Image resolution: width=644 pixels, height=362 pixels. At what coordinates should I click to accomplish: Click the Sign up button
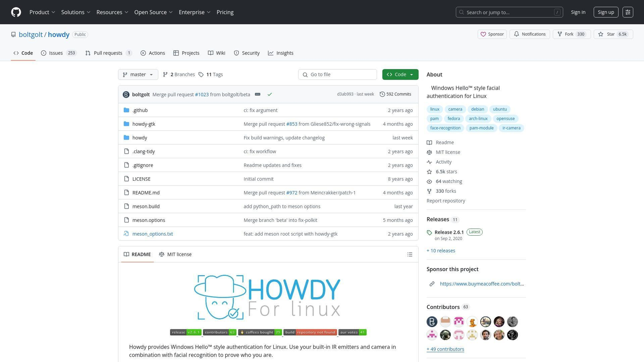click(605, 12)
